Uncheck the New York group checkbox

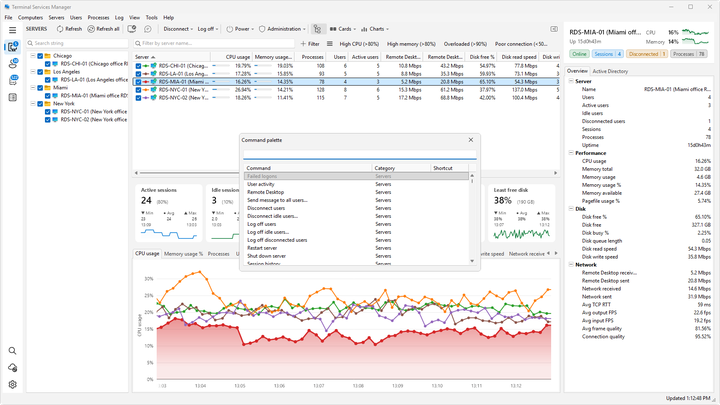pos(40,104)
